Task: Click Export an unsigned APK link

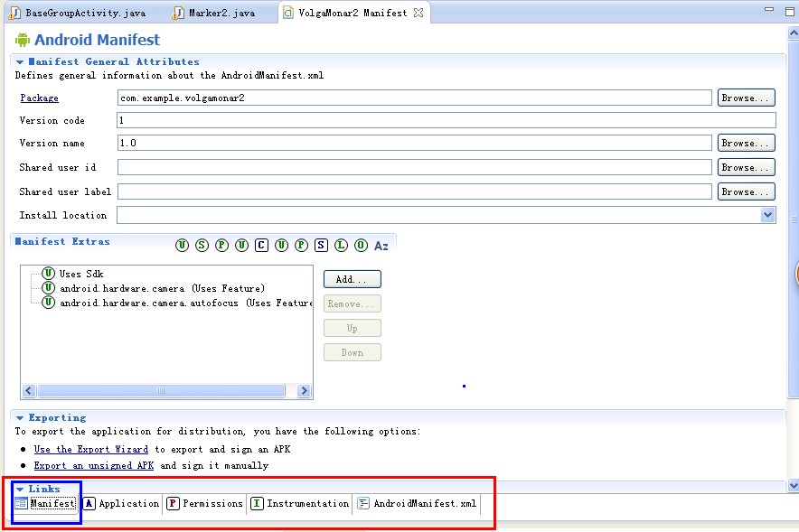Action: pos(94,465)
